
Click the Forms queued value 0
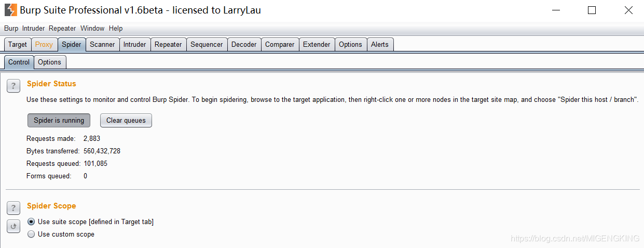(x=86, y=176)
